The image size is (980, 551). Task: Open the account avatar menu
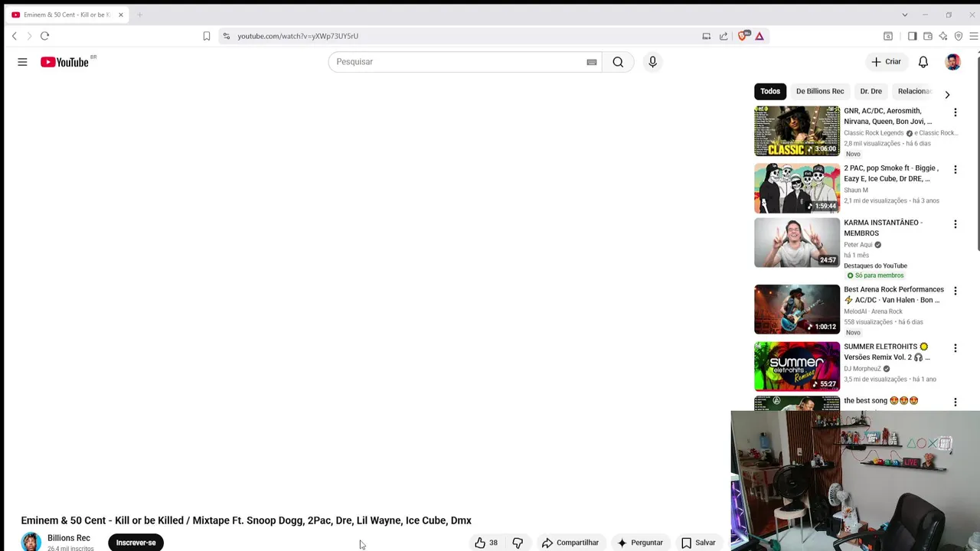pos(952,62)
